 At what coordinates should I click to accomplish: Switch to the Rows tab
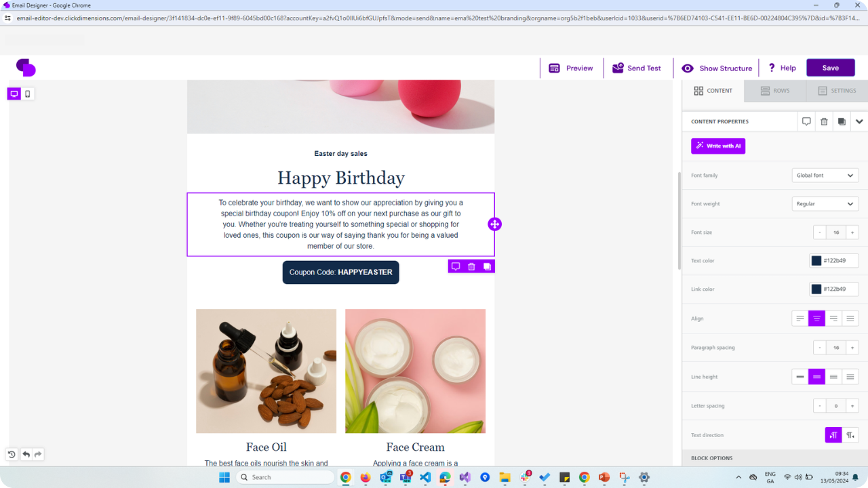tap(775, 91)
